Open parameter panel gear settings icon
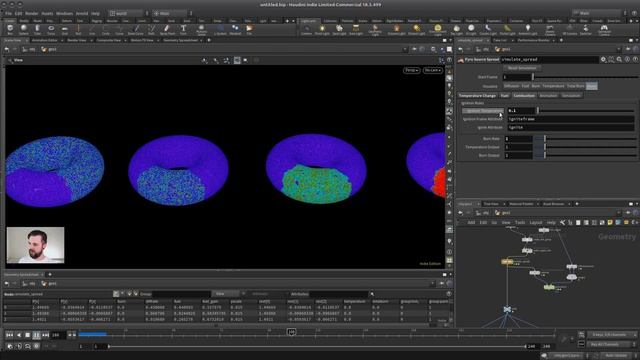640x360 pixels. click(x=603, y=60)
